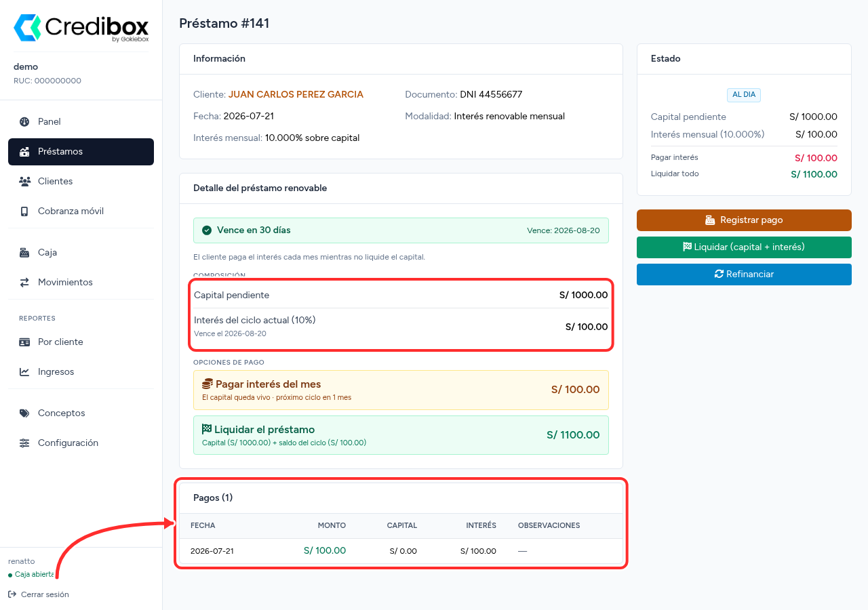868x610 pixels.
Task: Click the INTERÉS column header
Action: [481, 526]
